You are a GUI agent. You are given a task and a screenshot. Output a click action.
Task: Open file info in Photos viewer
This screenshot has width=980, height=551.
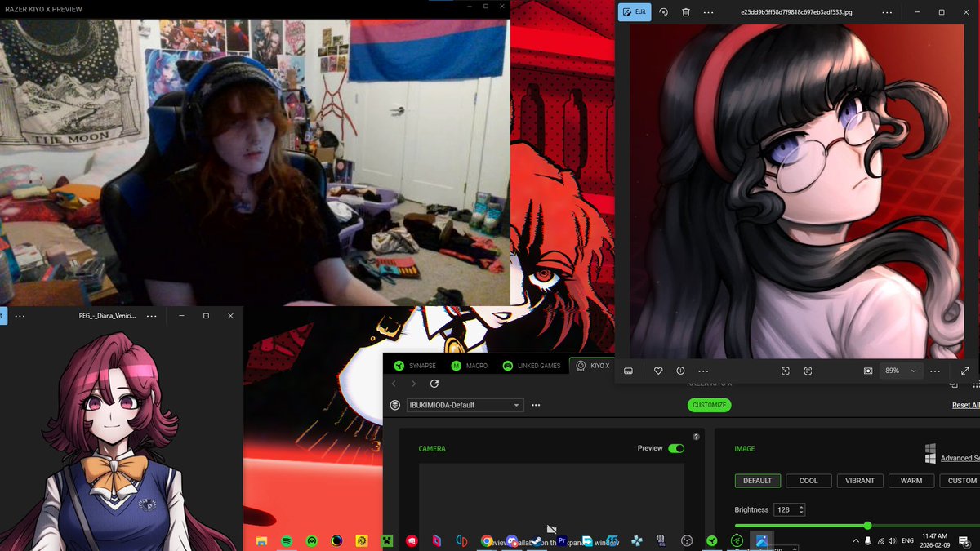[x=680, y=371]
